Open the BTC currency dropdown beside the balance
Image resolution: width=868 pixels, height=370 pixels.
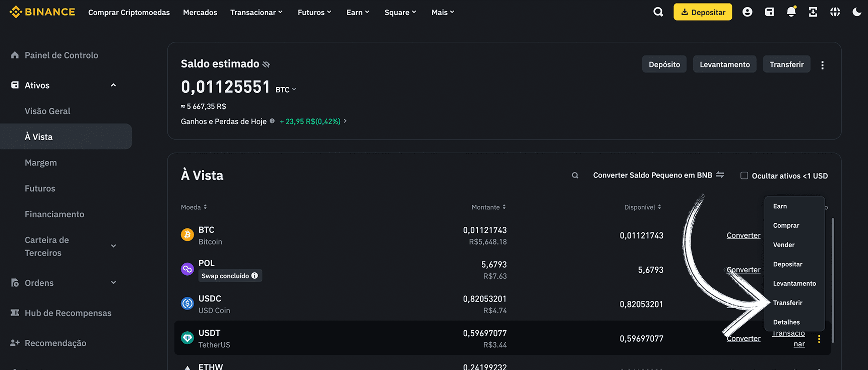tap(286, 90)
